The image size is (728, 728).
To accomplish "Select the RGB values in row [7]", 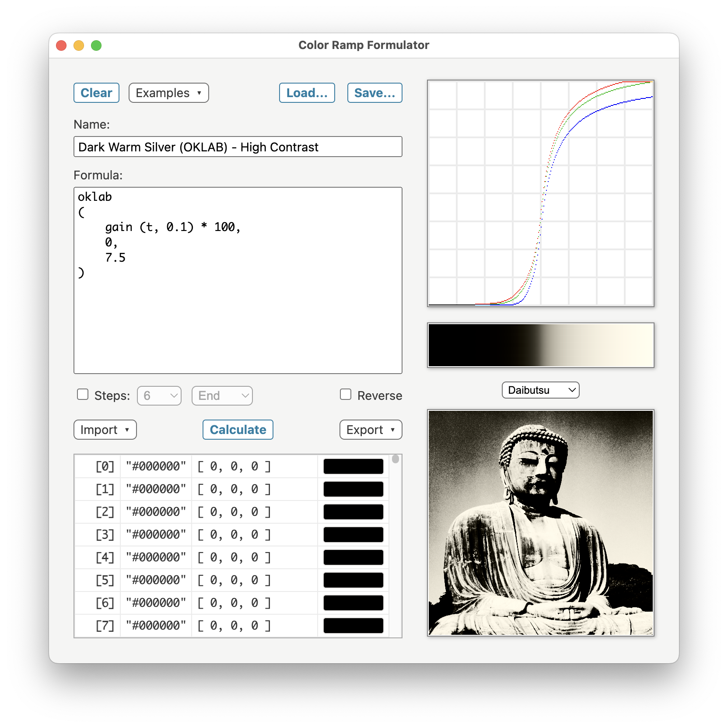I will tap(234, 626).
